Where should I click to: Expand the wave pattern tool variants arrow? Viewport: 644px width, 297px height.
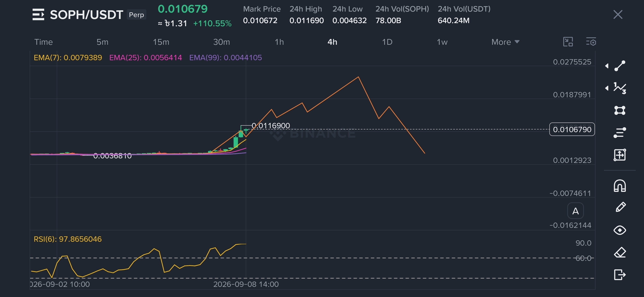point(607,88)
